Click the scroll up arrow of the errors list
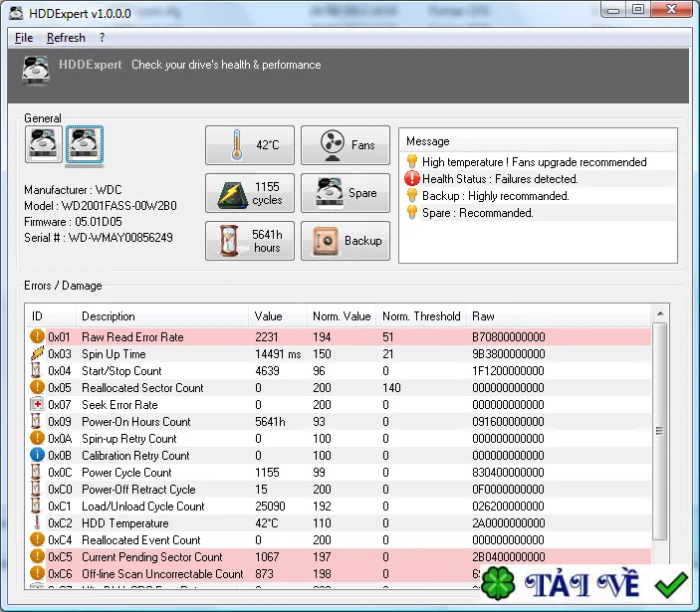The height and width of the screenshot is (612, 700). (x=660, y=314)
